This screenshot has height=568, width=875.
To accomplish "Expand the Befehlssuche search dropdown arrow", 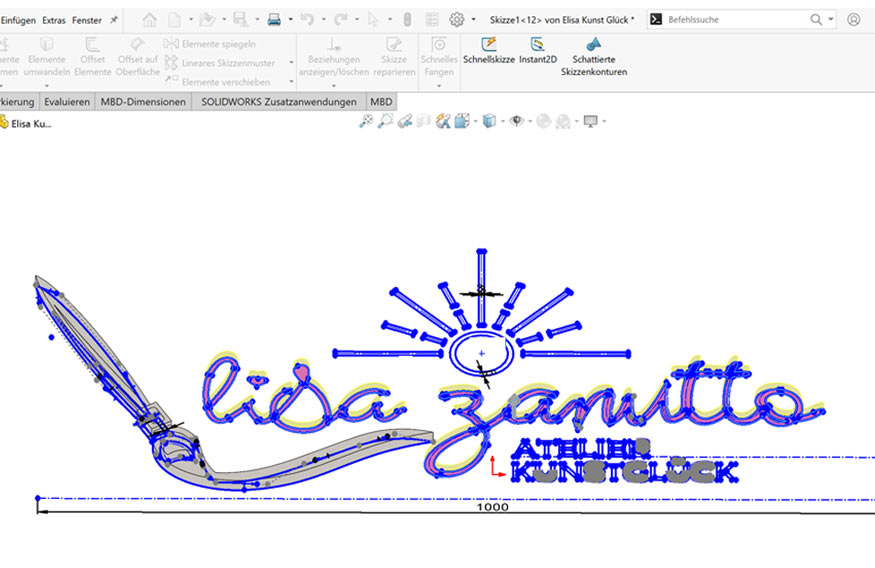I will tap(831, 19).
